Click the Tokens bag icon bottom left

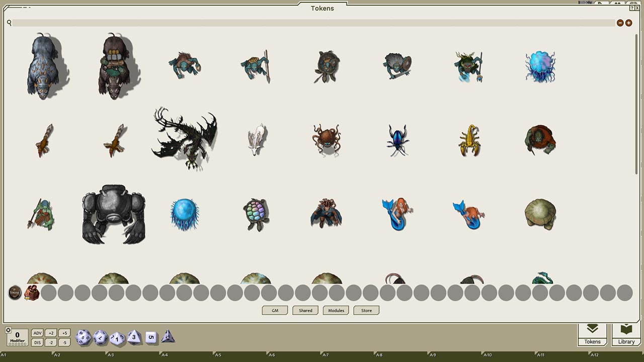click(x=15, y=292)
